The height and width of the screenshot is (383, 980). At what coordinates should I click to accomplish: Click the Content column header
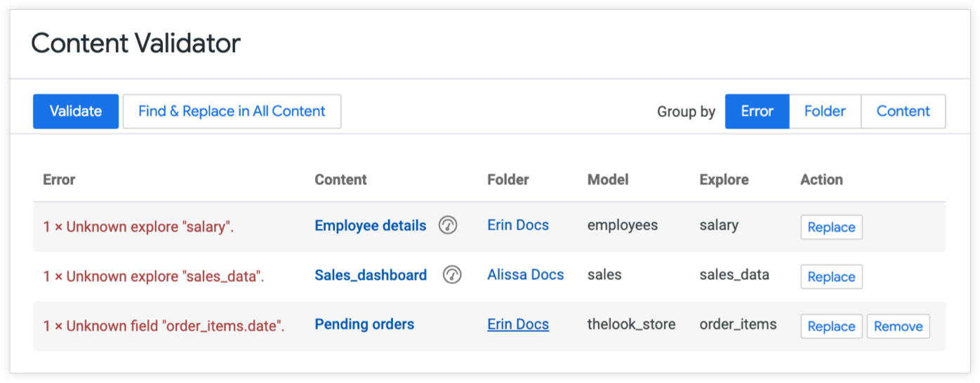(x=340, y=180)
